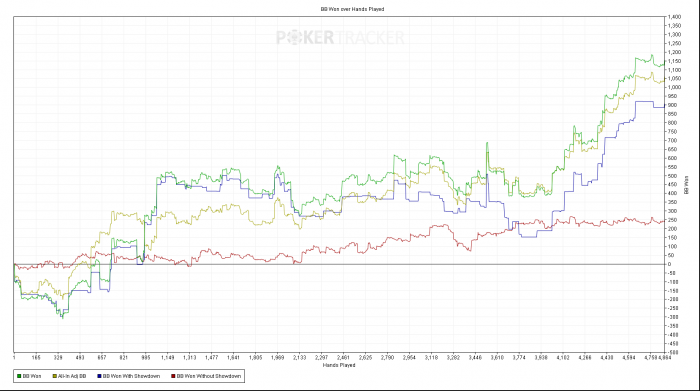The height and width of the screenshot is (391, 700).
Task: Click y-axis tick label '750'
Action: point(672,132)
